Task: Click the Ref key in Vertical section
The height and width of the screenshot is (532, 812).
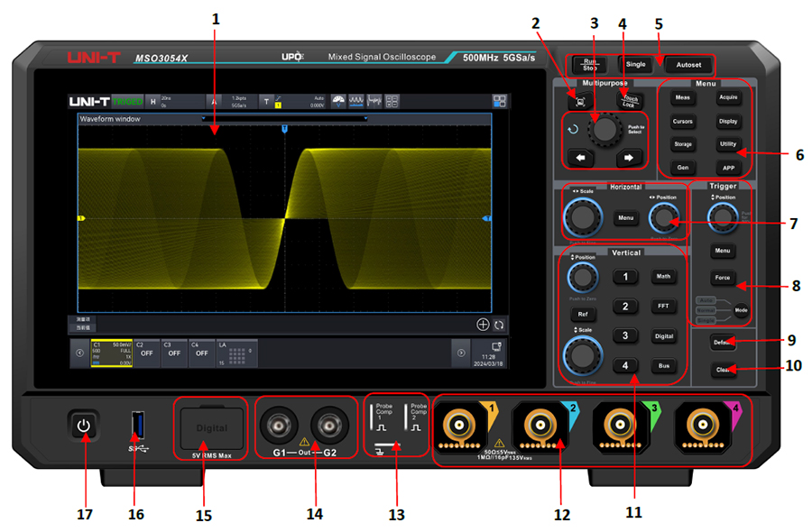Action: click(583, 314)
